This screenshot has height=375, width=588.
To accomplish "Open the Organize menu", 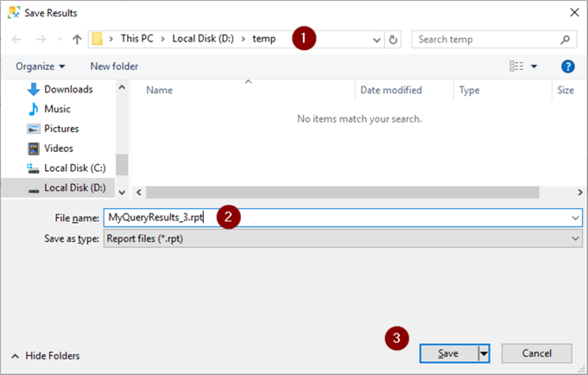I will click(x=40, y=67).
